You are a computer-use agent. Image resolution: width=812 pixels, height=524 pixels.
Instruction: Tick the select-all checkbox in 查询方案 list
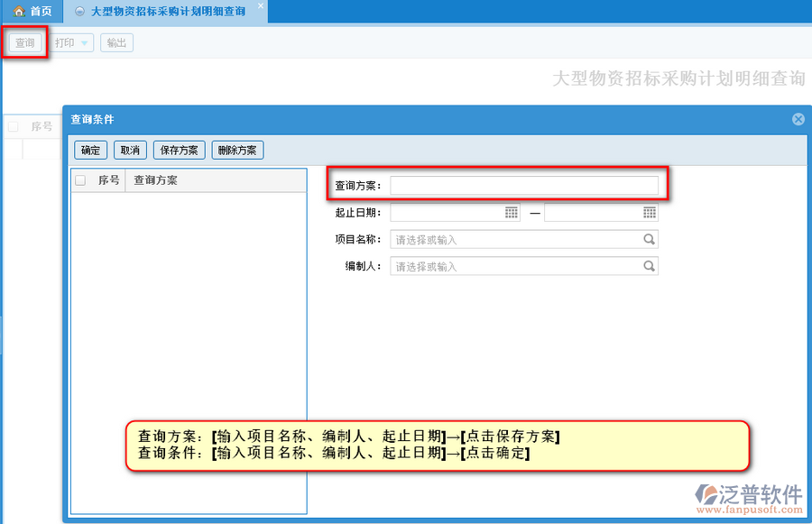pos(80,180)
